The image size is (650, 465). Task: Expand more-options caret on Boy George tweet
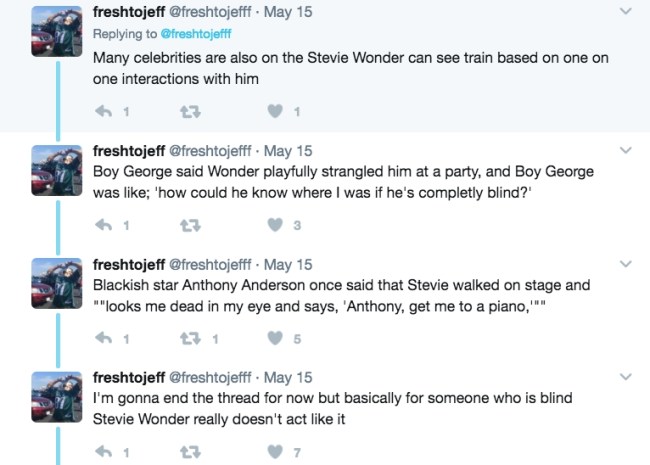[x=626, y=151]
